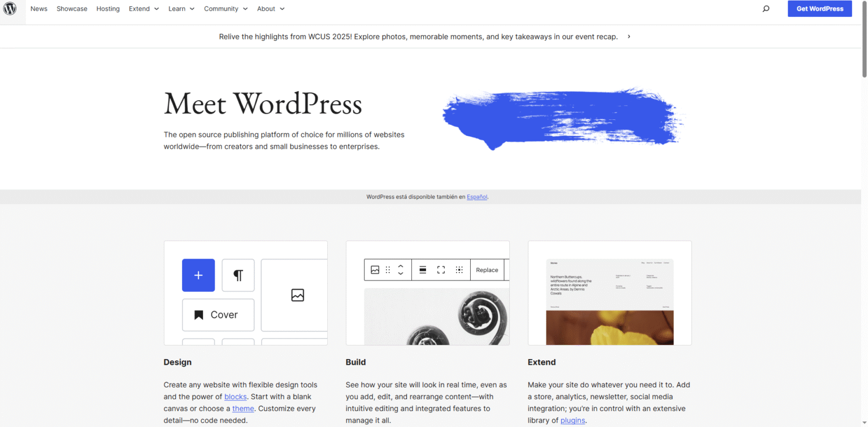868x427 pixels.
Task: Open the Showcase menu item
Action: click(x=72, y=8)
